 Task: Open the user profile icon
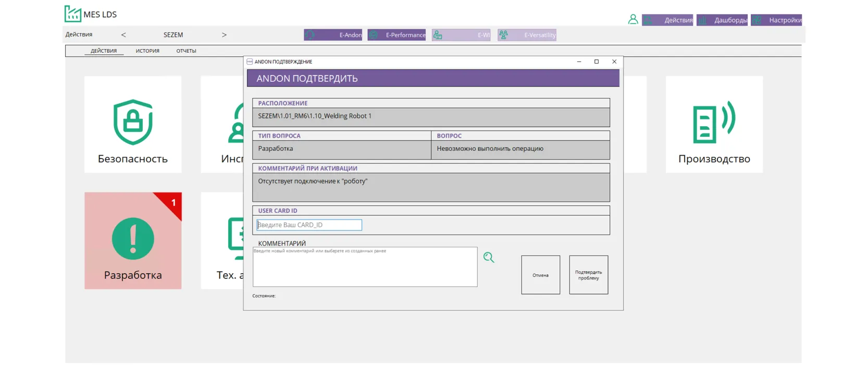coord(633,20)
